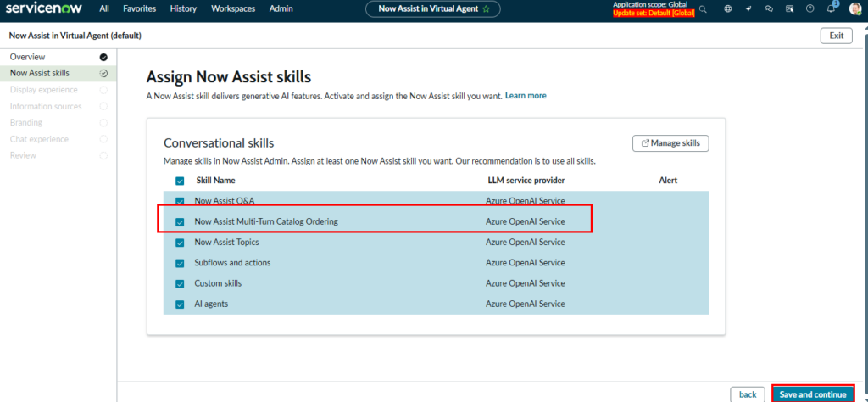Open the All menu
This screenshot has height=402, width=868.
pos(104,9)
